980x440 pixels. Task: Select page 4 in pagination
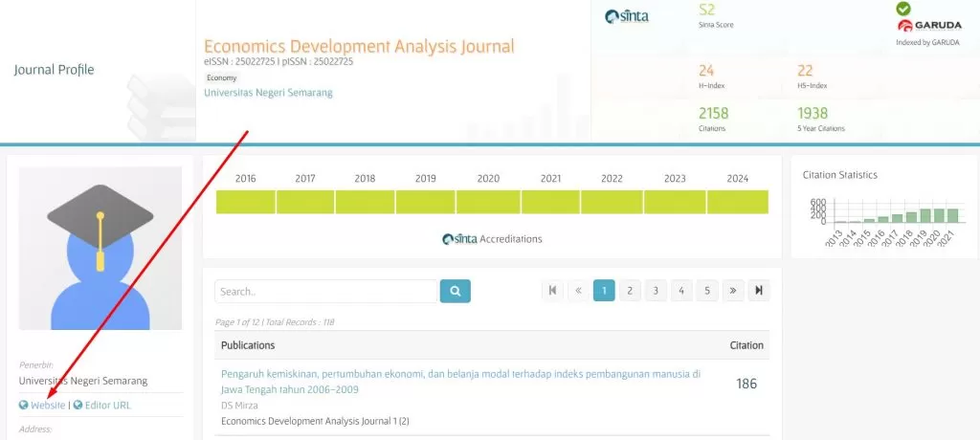pos(681,291)
